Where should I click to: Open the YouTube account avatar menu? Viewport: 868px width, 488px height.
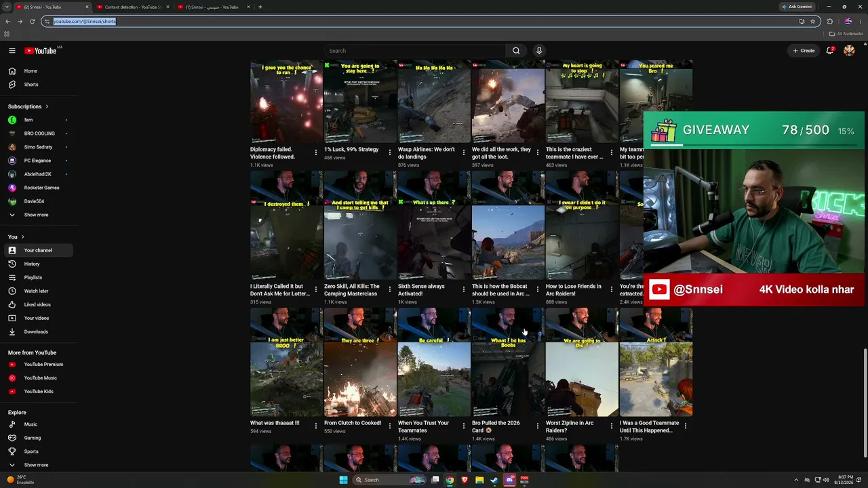pyautogui.click(x=849, y=51)
